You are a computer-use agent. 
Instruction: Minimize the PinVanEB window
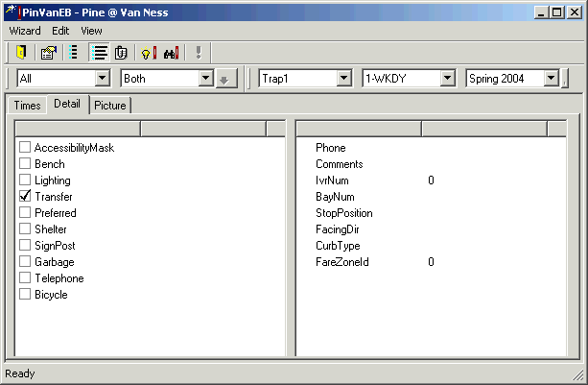[542, 12]
